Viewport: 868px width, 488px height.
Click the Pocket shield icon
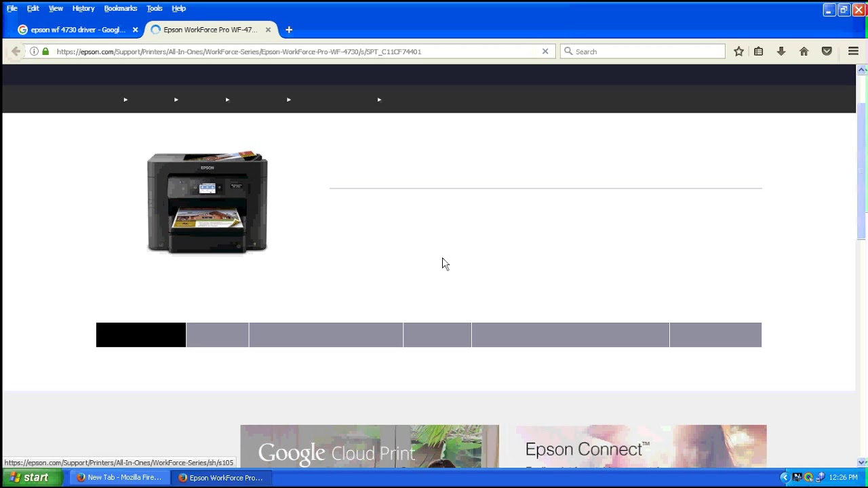tap(827, 52)
